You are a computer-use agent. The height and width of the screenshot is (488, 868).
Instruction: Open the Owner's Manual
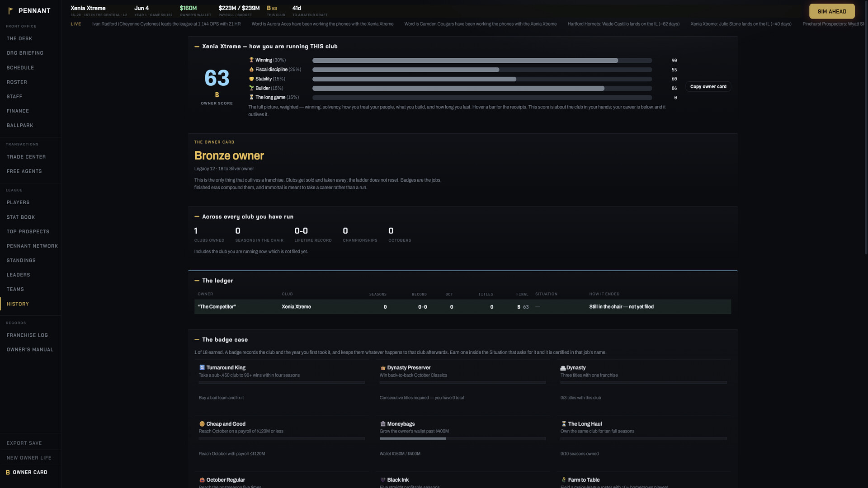coord(30,350)
